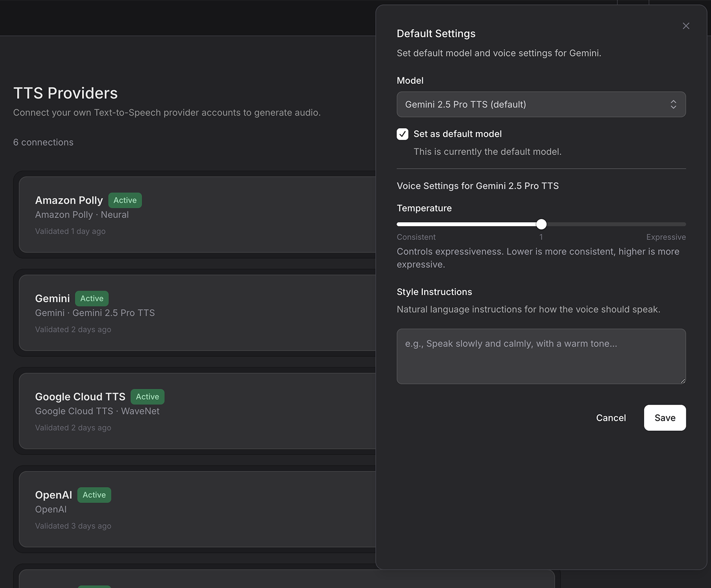Click the temperature slider handle

pyautogui.click(x=541, y=224)
